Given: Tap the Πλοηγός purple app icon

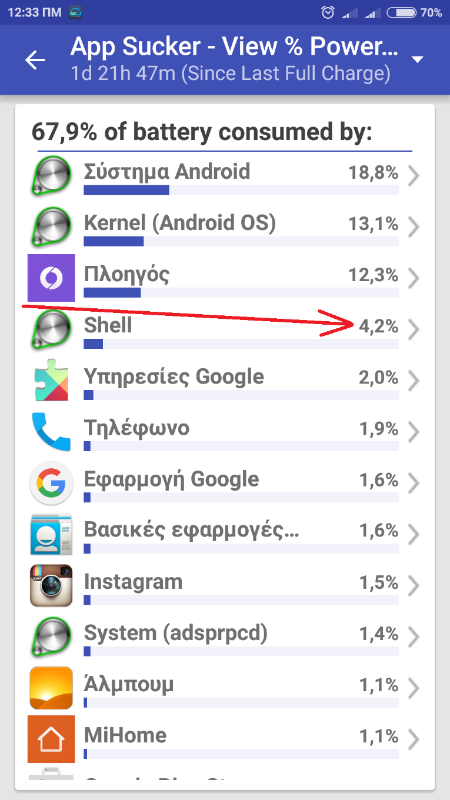Looking at the screenshot, I should pos(51,278).
